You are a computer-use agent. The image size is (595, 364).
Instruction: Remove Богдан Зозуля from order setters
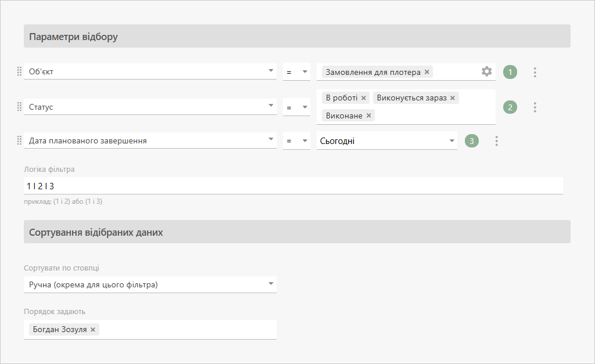click(92, 330)
